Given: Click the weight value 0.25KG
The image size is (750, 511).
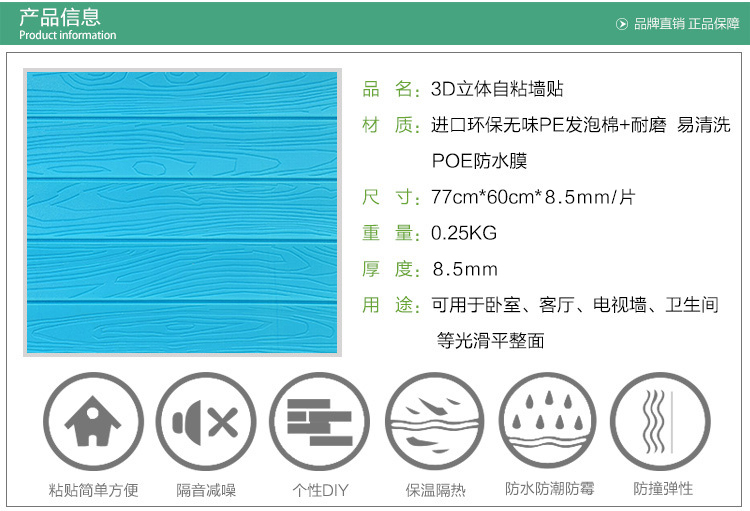Looking at the screenshot, I should pos(464,233).
